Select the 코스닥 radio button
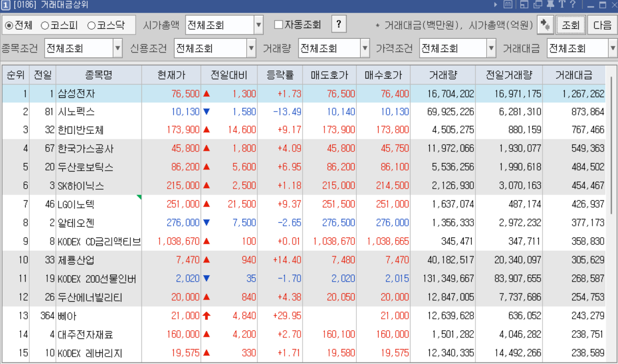 tap(91, 26)
